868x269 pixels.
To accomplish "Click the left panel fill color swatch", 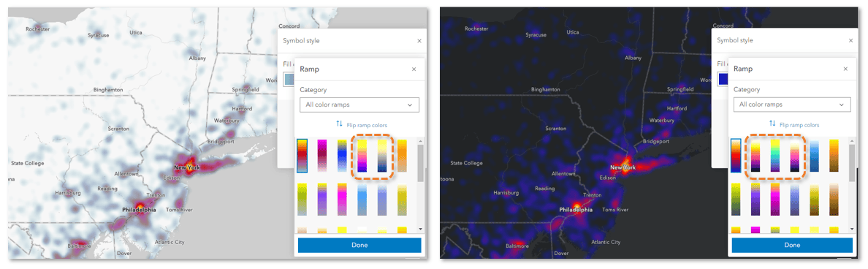I will tap(289, 80).
